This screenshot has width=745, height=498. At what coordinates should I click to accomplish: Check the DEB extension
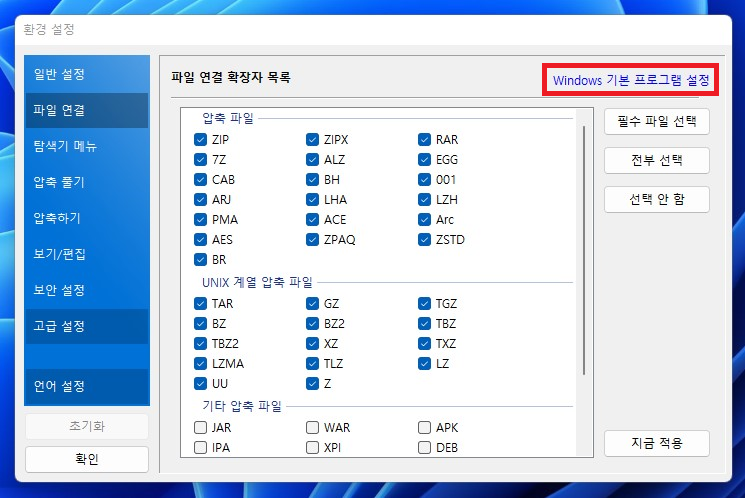point(424,448)
